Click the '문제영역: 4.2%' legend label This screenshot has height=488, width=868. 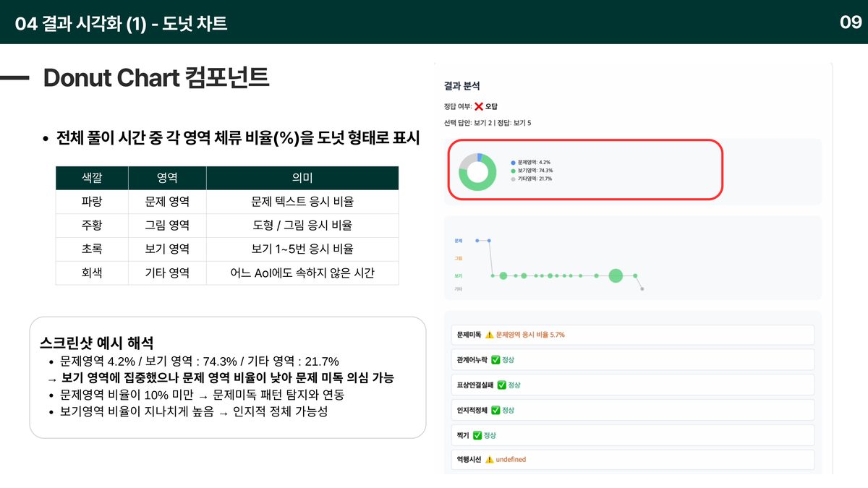535,163
